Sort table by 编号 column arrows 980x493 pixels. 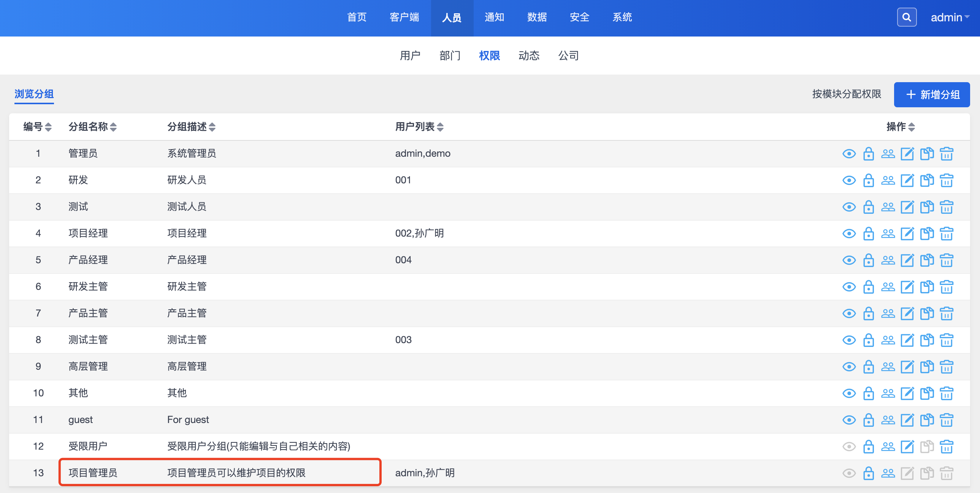click(48, 127)
